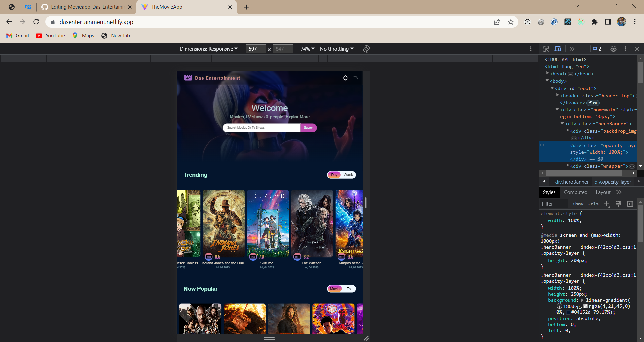Expand the header element in the DOM tree
Viewport: 644px width, 342px height.
click(557, 96)
